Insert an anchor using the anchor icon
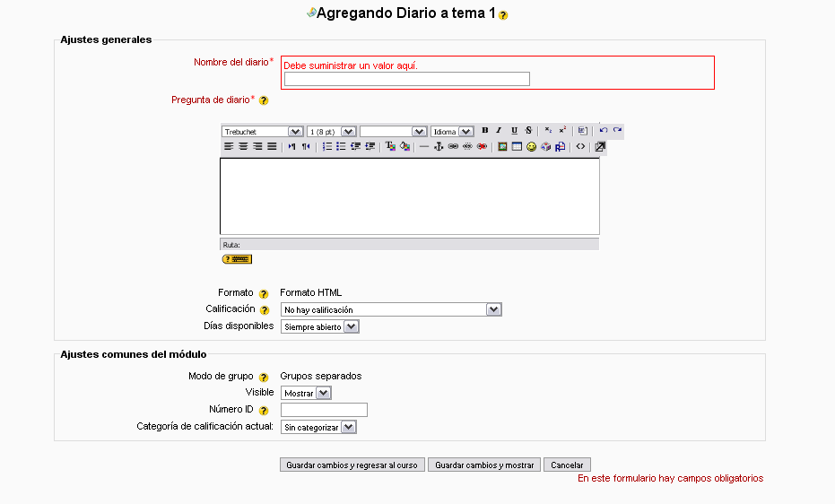Screen dimensions: 835x504 [439, 146]
